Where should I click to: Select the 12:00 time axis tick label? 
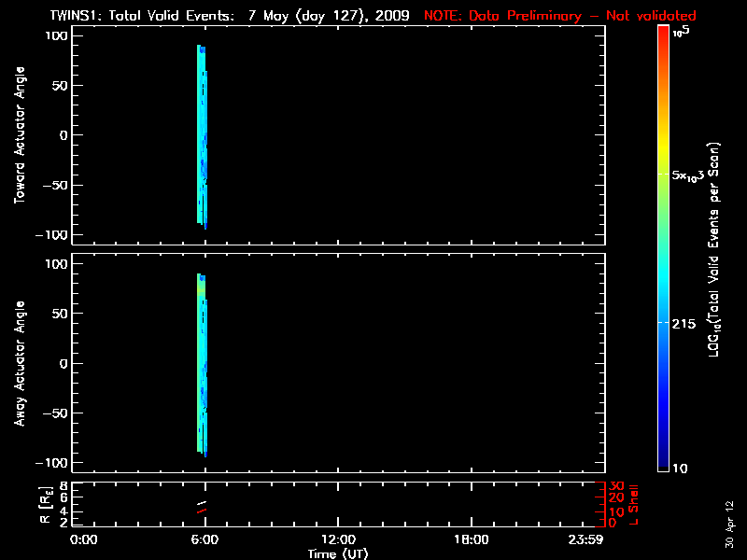point(338,540)
